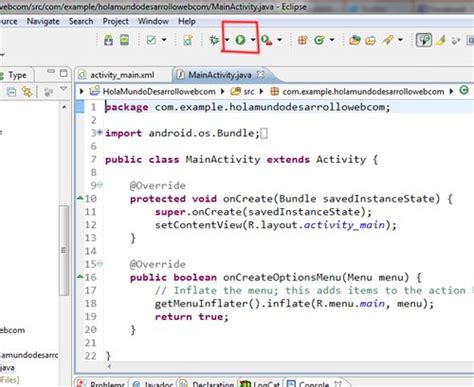This screenshot has height=387, width=474.
Task: Select the Type hierarchy view tab
Action: 17,75
